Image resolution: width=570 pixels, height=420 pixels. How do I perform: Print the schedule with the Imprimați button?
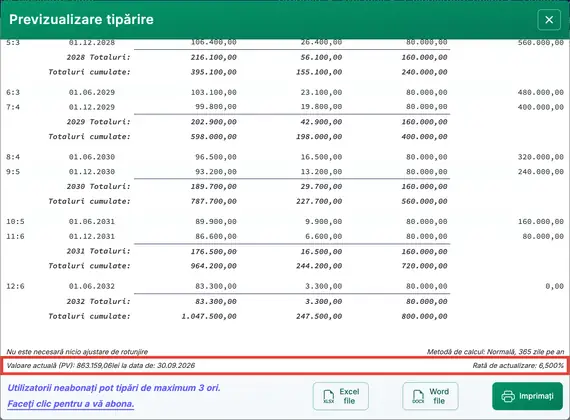[527, 396]
